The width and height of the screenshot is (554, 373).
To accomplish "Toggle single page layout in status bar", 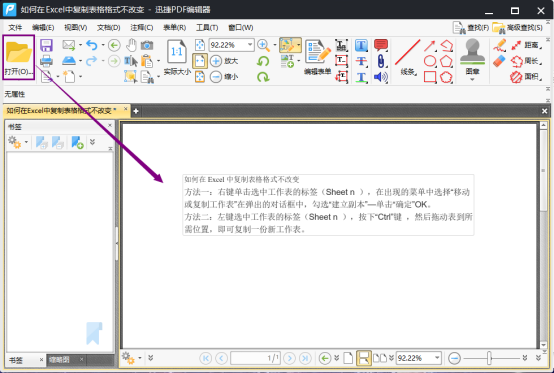I will click(x=348, y=358).
